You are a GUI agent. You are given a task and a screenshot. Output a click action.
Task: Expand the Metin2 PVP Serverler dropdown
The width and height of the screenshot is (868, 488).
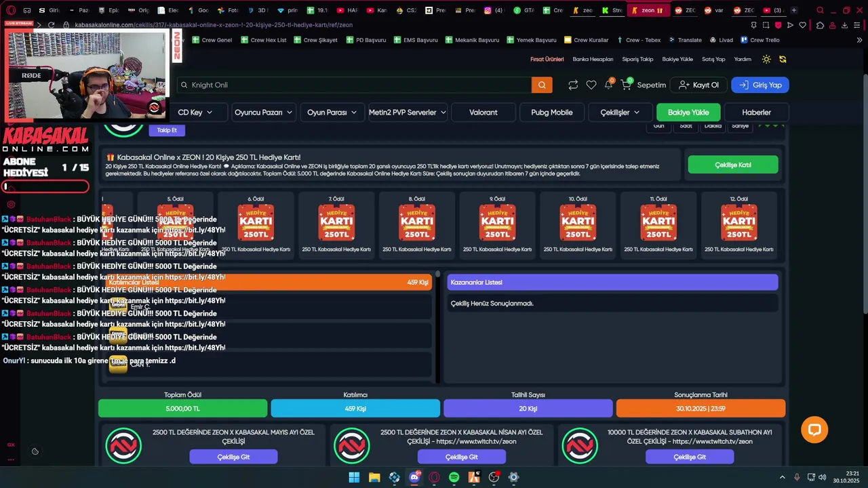pos(408,113)
